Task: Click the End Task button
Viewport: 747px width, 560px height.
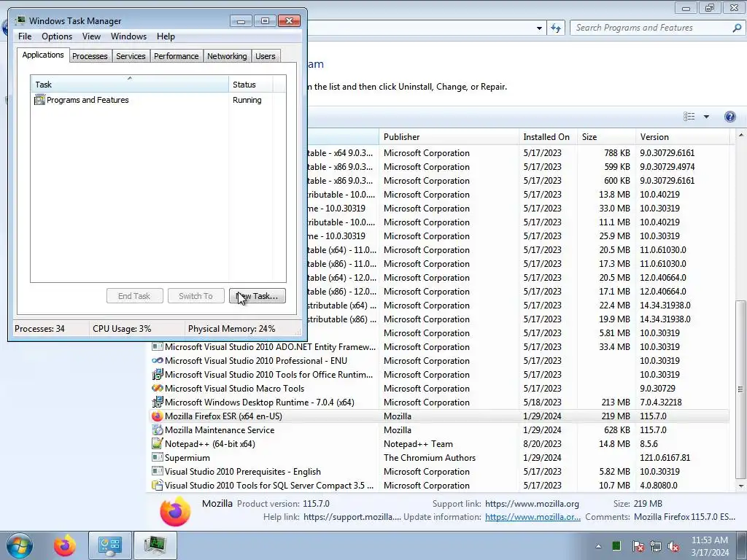Action: (134, 296)
